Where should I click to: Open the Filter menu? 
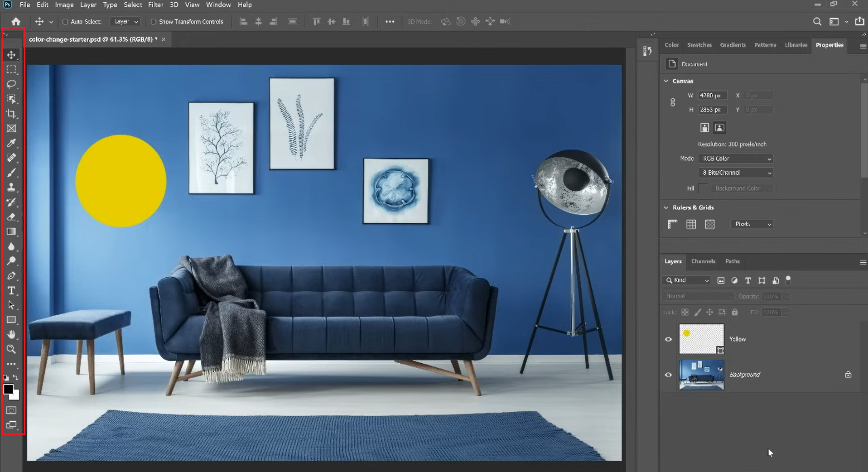click(155, 5)
